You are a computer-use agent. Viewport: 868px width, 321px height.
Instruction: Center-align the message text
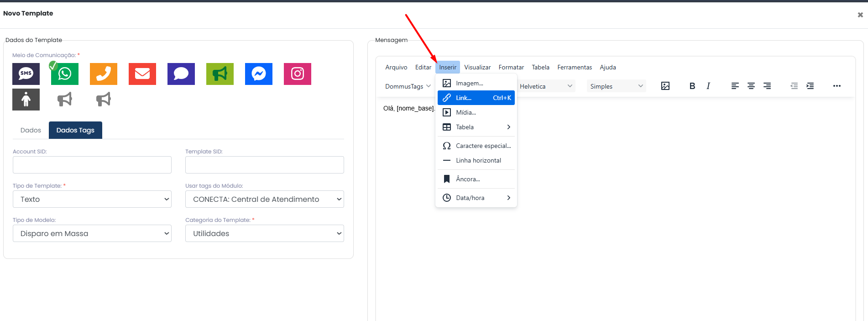click(751, 86)
